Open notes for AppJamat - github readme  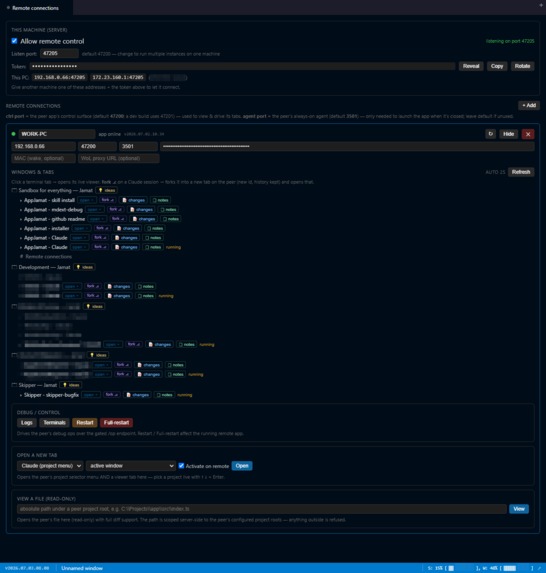[171, 219]
